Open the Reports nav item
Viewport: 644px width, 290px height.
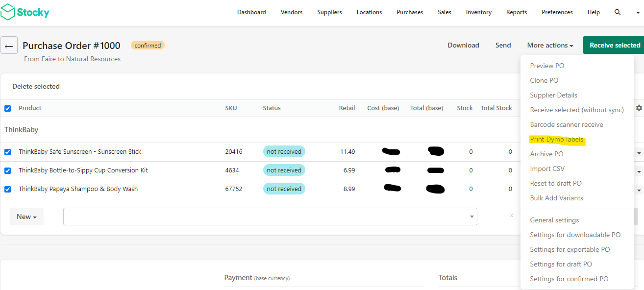tap(517, 12)
